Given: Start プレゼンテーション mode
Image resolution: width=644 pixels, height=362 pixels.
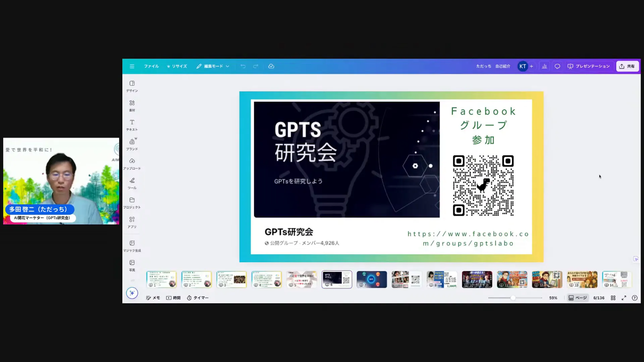Looking at the screenshot, I should [589, 66].
